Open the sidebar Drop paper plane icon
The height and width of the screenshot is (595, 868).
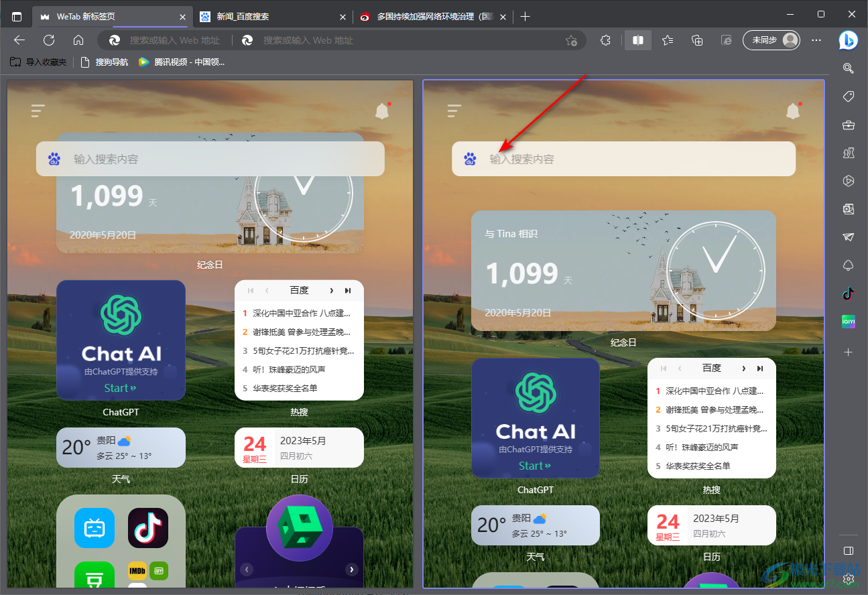(849, 237)
